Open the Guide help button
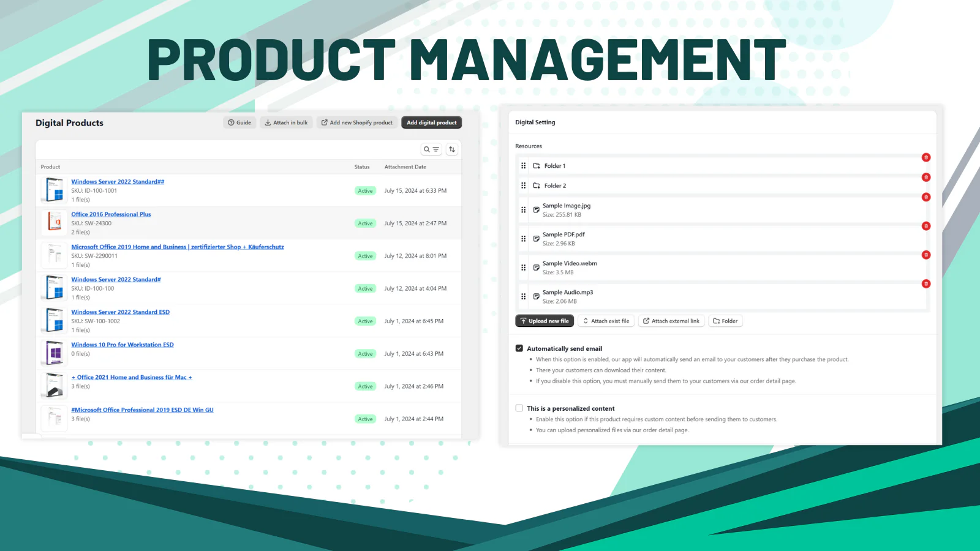Viewport: 980px width, 551px height. [239, 122]
